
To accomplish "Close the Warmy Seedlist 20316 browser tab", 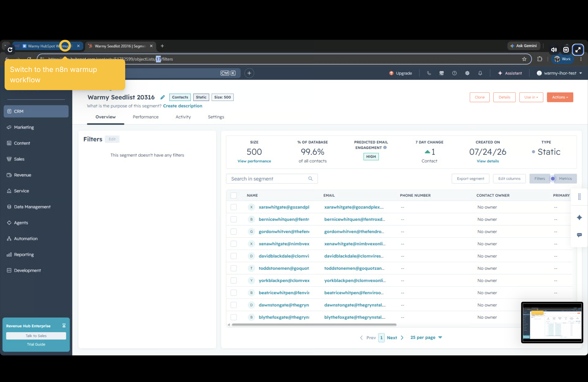I will (x=151, y=46).
